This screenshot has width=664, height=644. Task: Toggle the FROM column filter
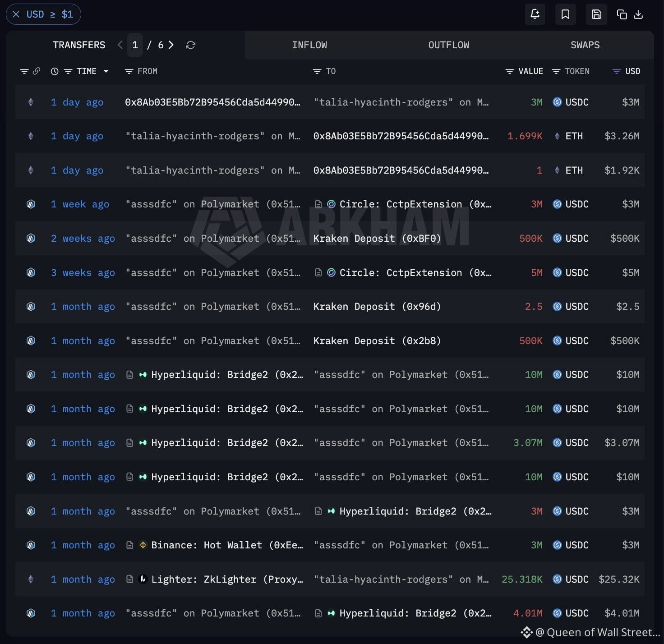click(x=129, y=71)
